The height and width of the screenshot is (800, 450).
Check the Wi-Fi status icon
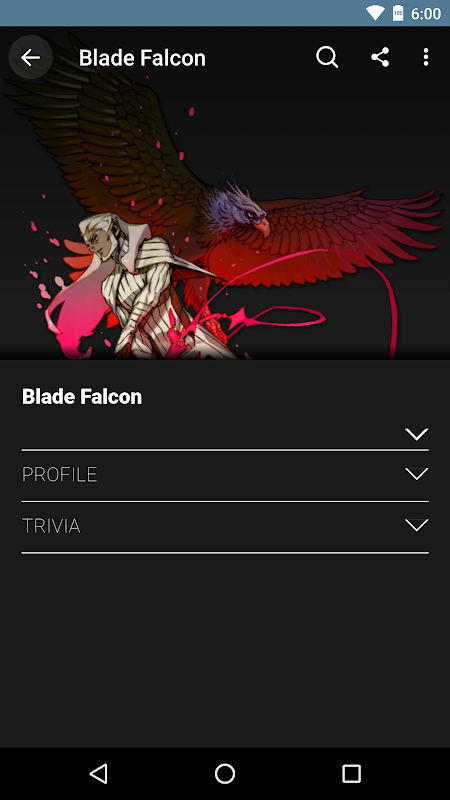tap(375, 13)
